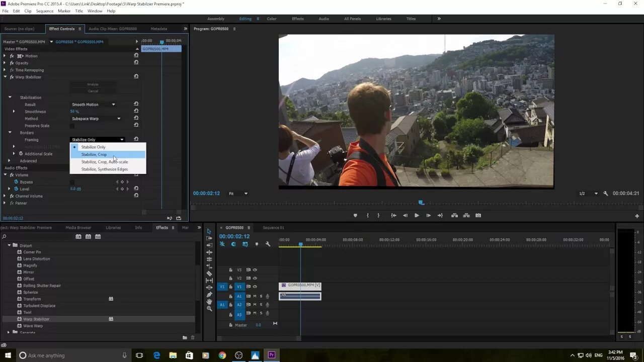Play the Program monitor preview

pyautogui.click(x=417, y=215)
